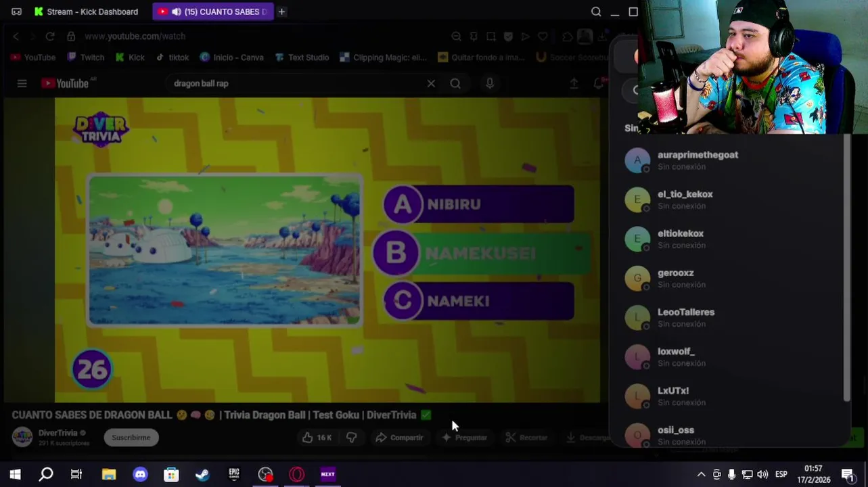Run the YouTube search with magnifier button
The height and width of the screenshot is (487, 868).
[x=455, y=83]
